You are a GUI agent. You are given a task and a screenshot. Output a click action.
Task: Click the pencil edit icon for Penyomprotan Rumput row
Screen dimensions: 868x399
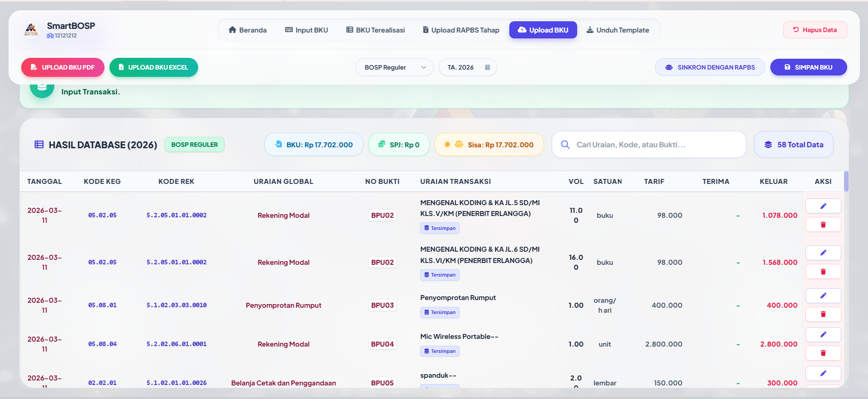823,296
